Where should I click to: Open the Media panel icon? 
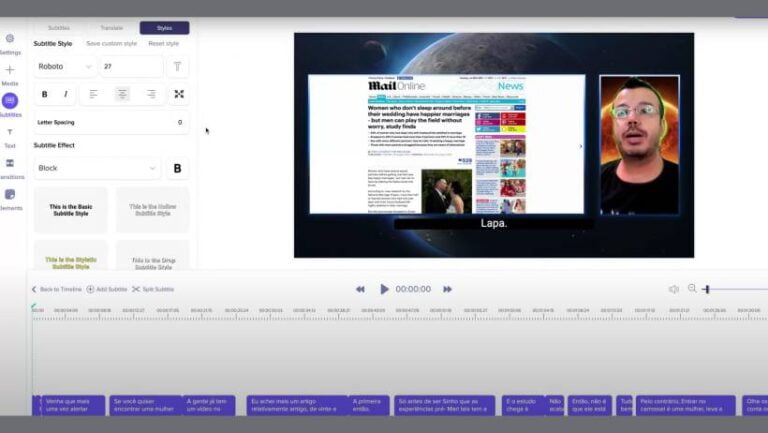[10, 71]
